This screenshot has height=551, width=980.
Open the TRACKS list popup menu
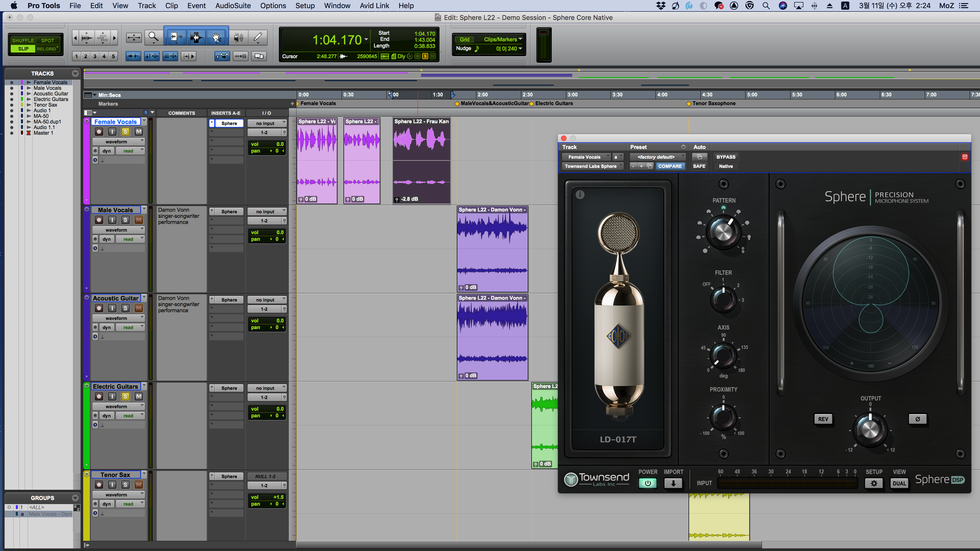tap(75, 73)
